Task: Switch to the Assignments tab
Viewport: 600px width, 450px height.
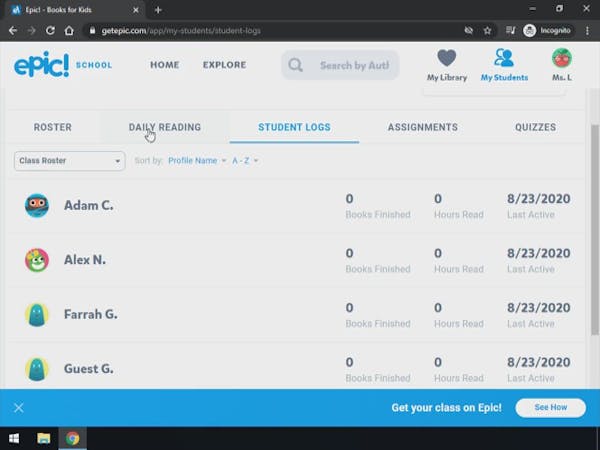Action: [422, 127]
